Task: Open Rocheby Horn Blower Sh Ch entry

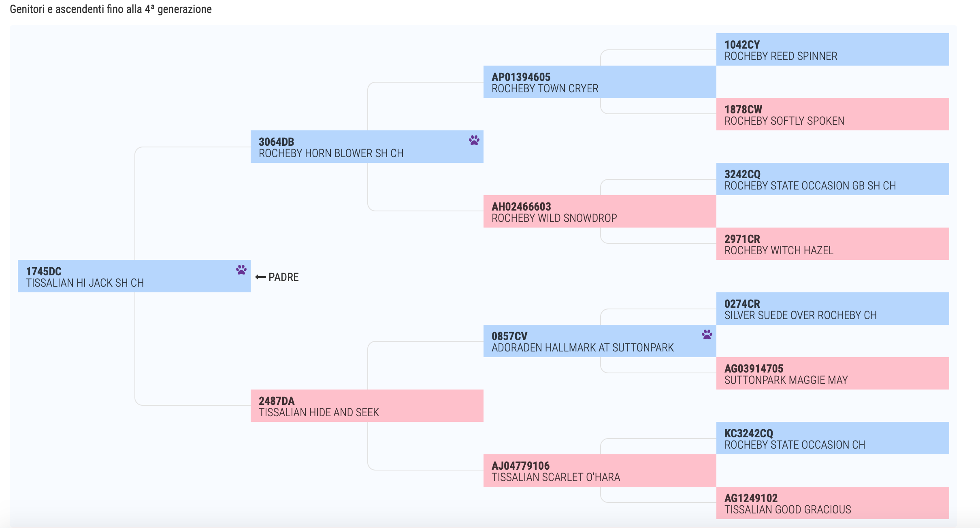Action: (x=367, y=147)
